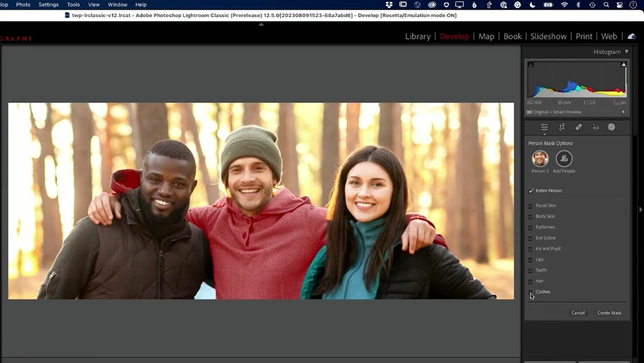This screenshot has width=644, height=363.
Task: Click the Cancel button
Action: (x=578, y=313)
